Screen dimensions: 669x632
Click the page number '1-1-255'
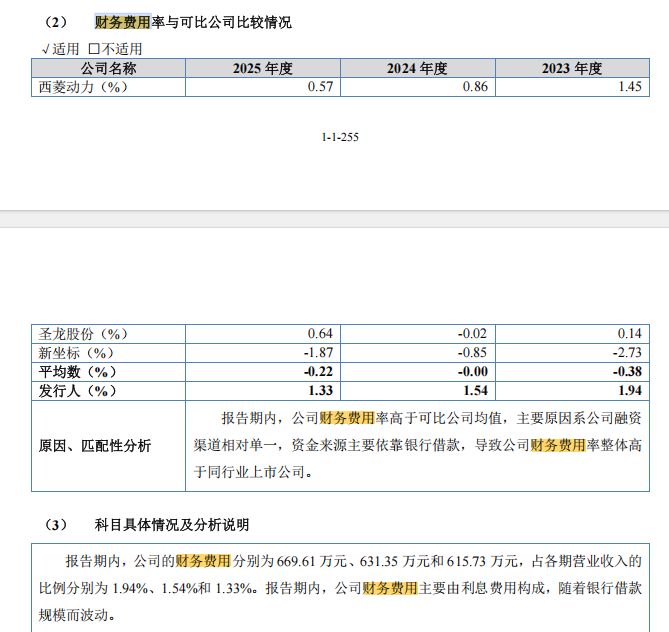tap(340, 137)
